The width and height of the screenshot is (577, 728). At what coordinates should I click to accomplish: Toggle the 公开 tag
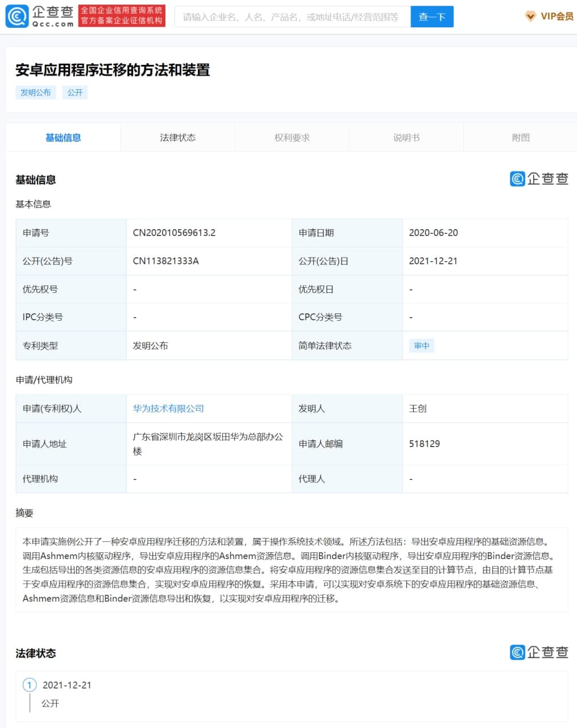tap(75, 92)
